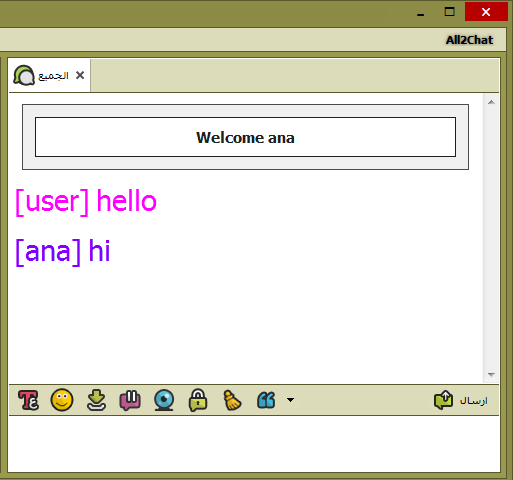Screen dimensions: 513x480
Task: Open the smiley emoticon picker
Action: 62,400
